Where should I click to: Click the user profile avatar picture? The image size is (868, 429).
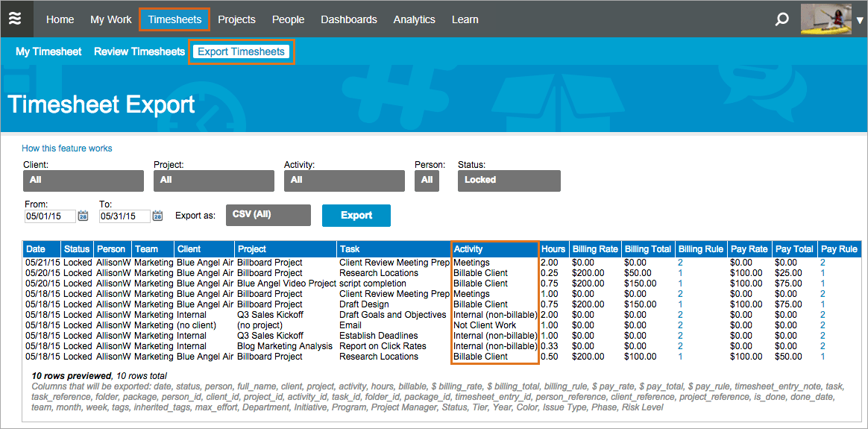pos(825,19)
